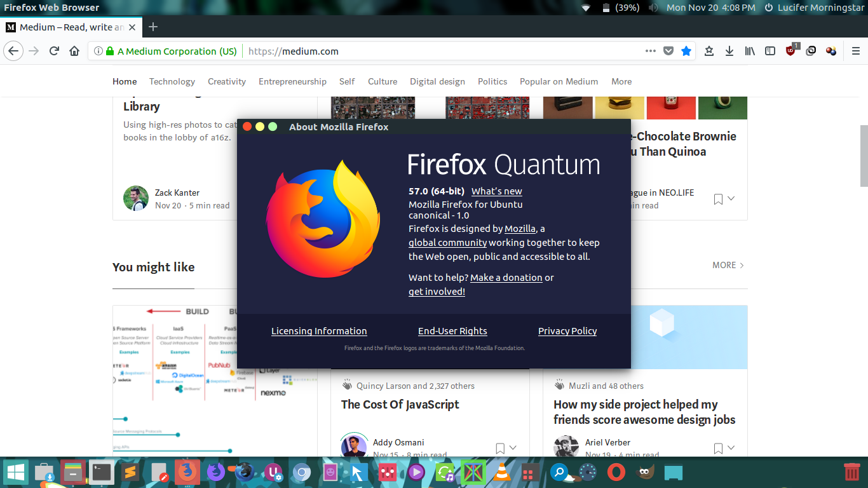Screen dimensions: 868x488
Task: Click the More navigation item
Action: pyautogui.click(x=621, y=81)
